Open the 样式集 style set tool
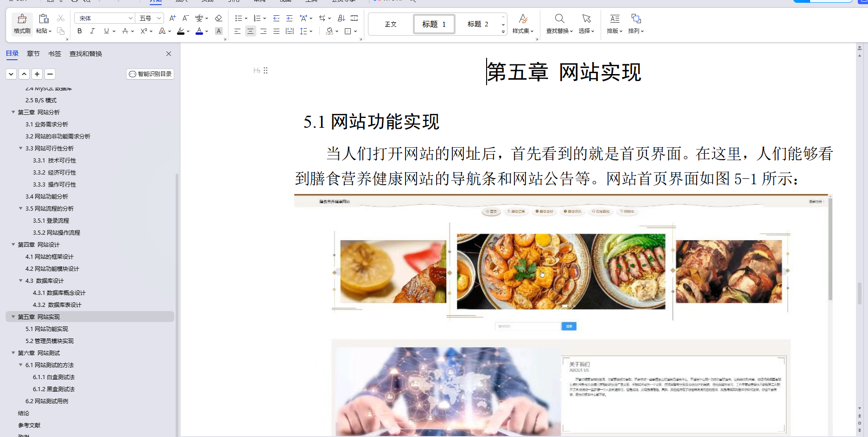This screenshot has height=437, width=868. (523, 24)
